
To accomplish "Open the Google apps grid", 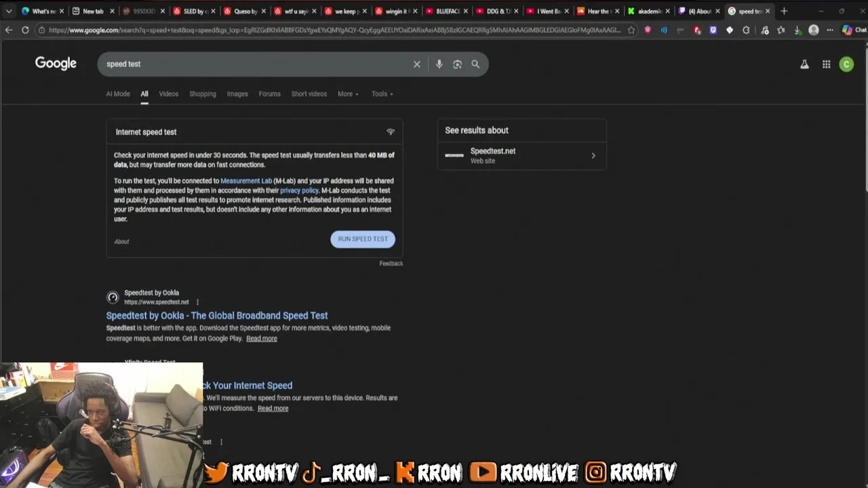I will 826,64.
